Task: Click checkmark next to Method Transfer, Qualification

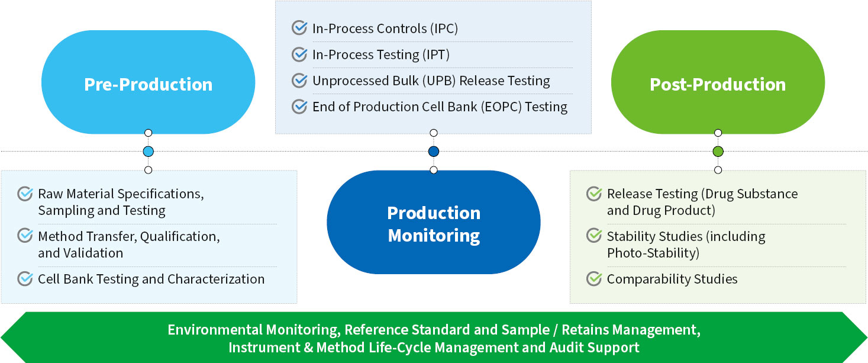Action: pos(25,236)
